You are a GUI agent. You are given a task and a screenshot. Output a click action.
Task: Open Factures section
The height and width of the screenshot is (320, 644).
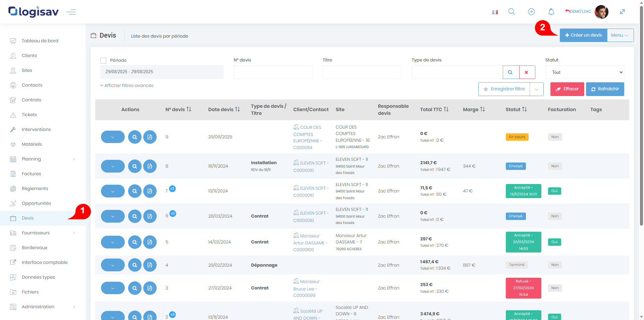(31, 174)
